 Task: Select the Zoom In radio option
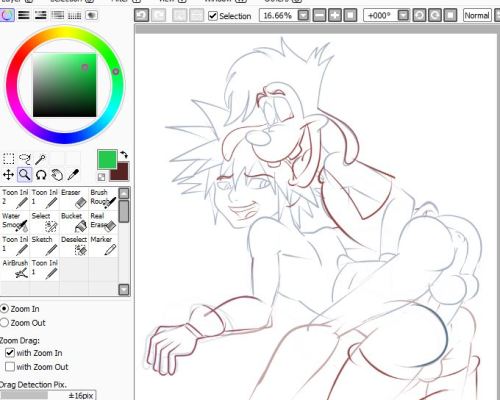click(4, 309)
